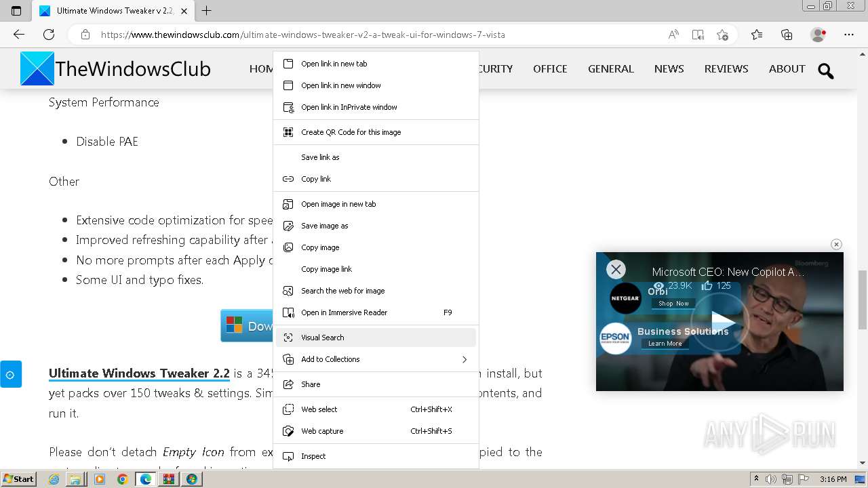Click the Netgear Orbi Shop Now button

[673, 304]
